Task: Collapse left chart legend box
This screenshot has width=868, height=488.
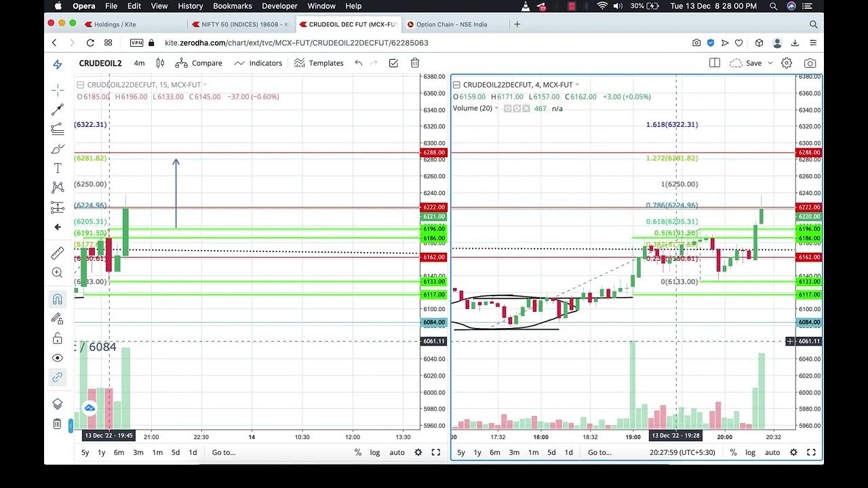Action: click(80, 85)
